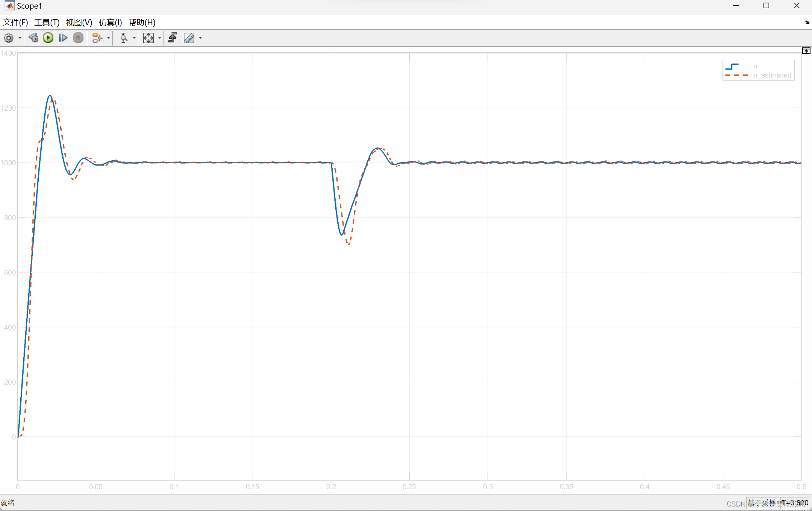Open the cursor measurements ruler icon
This screenshot has height=511, width=812.
click(x=189, y=38)
